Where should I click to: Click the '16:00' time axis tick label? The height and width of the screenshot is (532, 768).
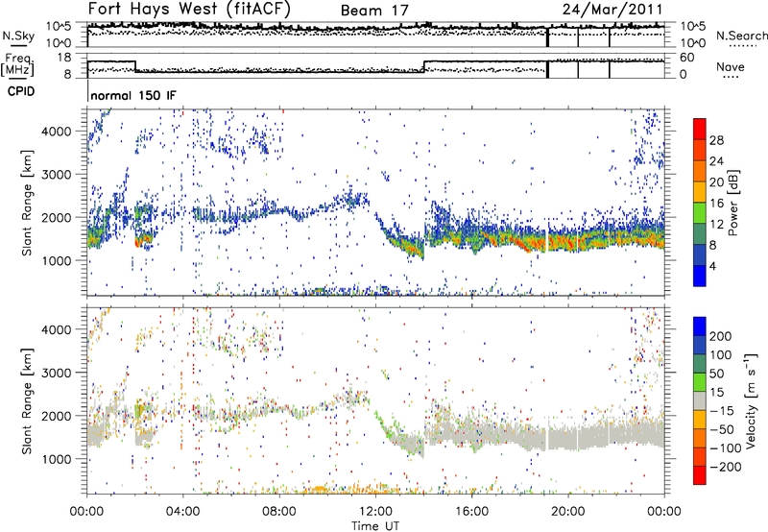471,512
